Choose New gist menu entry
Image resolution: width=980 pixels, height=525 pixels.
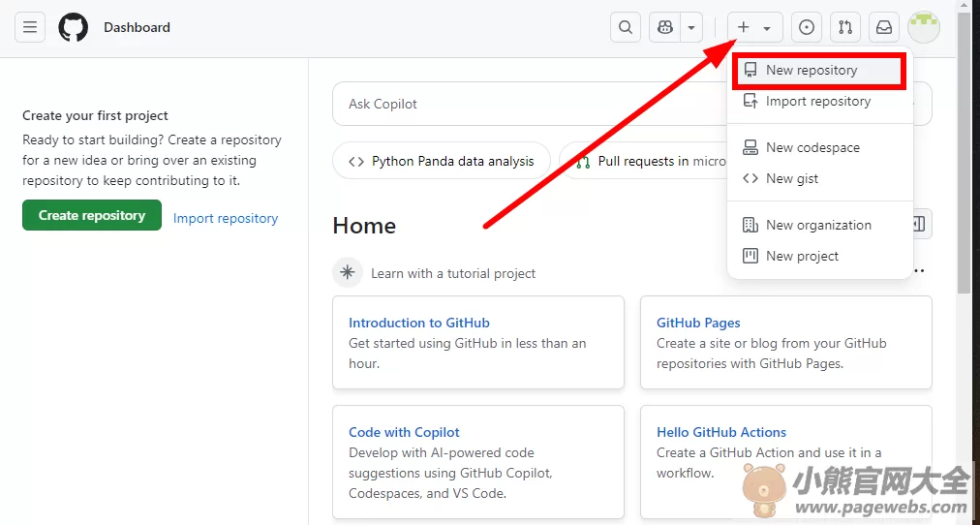click(x=819, y=179)
